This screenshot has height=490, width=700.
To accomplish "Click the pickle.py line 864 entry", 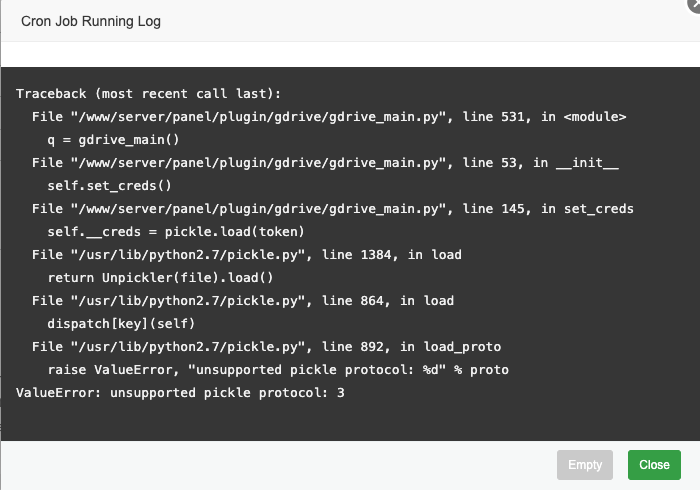I will [x=243, y=300].
